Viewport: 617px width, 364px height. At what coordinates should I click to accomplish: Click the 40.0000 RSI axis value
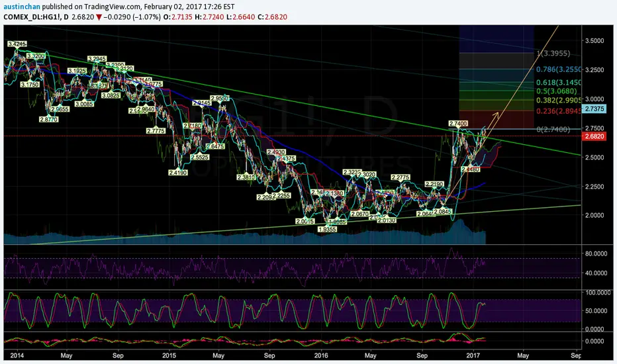pos(596,273)
